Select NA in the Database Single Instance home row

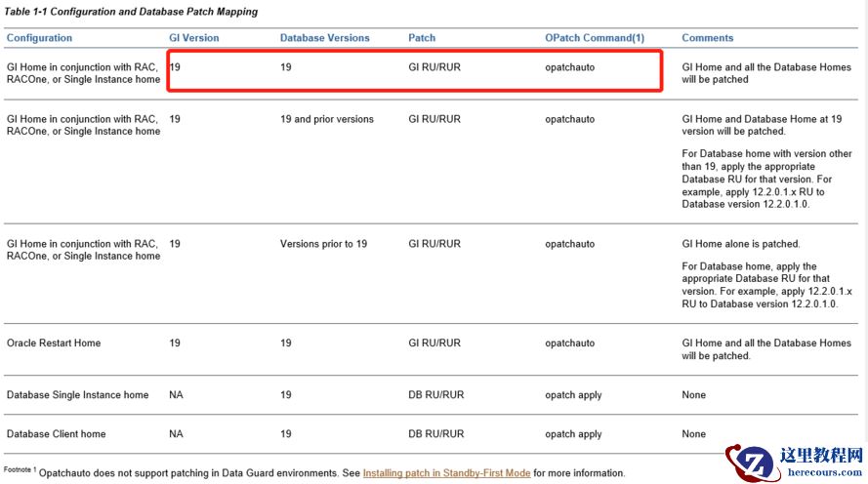(x=176, y=395)
